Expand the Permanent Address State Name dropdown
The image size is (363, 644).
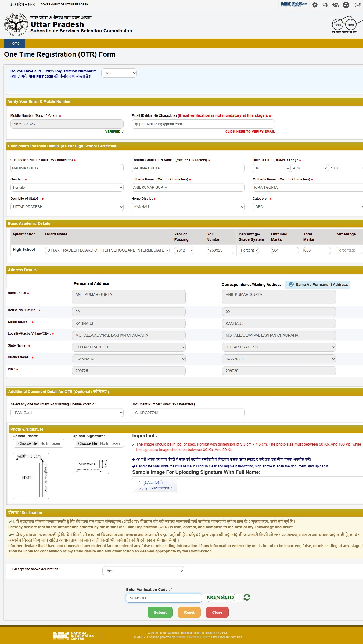[x=129, y=347]
